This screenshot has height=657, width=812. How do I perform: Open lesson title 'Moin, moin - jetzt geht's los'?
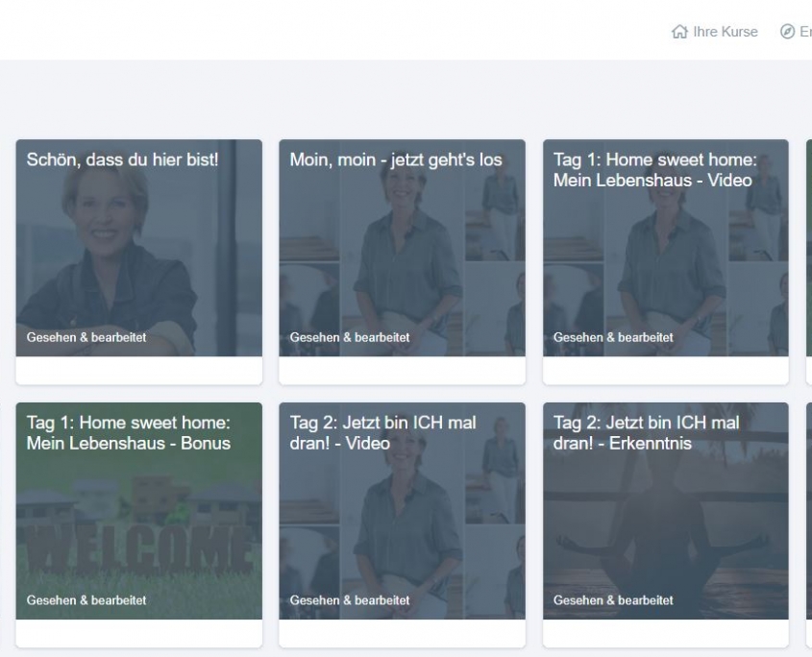coord(396,159)
